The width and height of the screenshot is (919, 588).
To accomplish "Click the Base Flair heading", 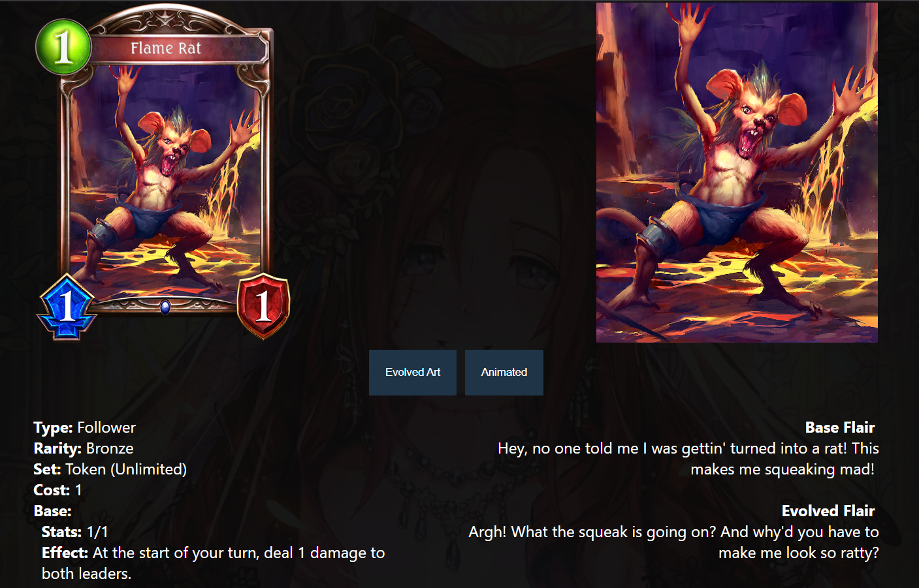I will tap(839, 427).
